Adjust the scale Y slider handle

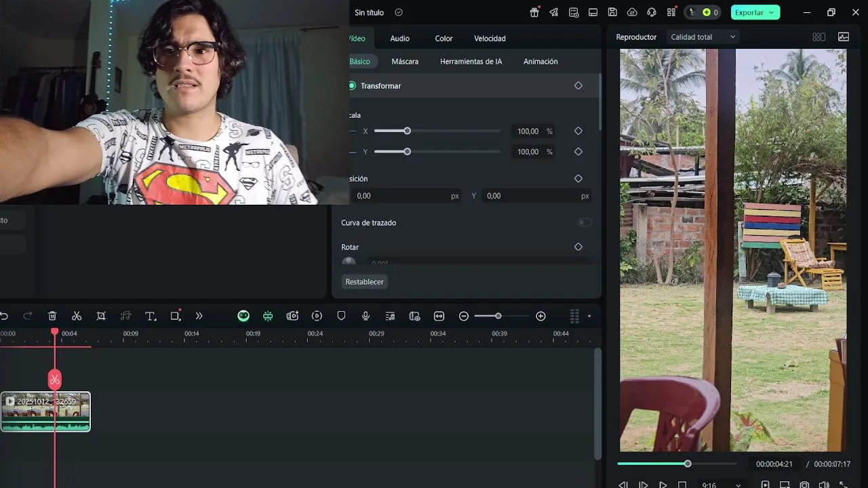tap(407, 151)
